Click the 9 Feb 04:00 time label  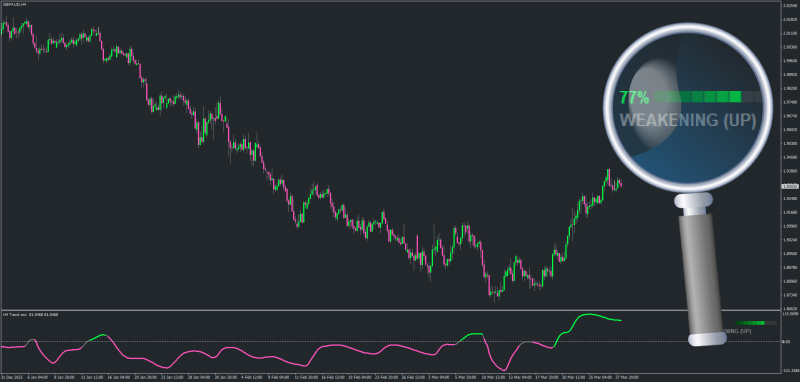[279, 377]
